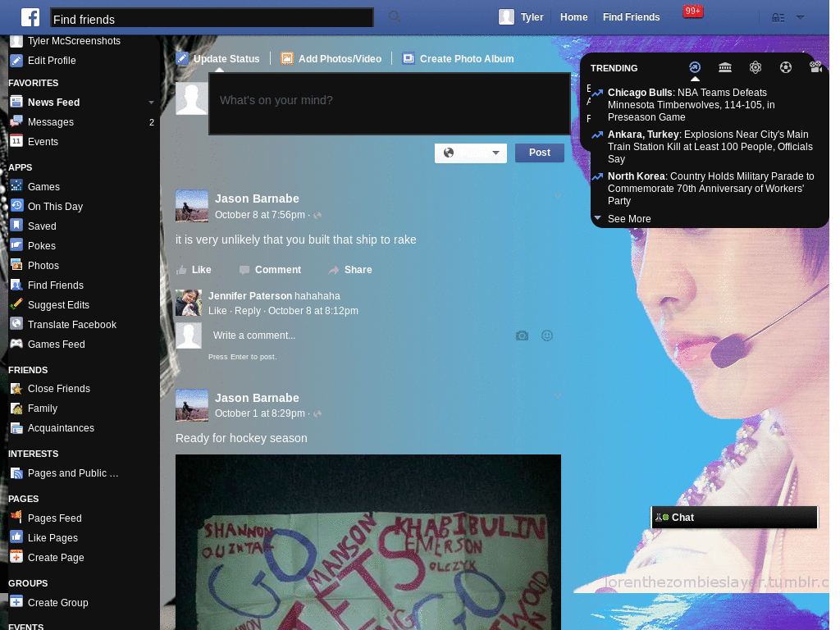This screenshot has width=840, height=630.
Task: Go to Home in the top bar
Action: [x=573, y=17]
